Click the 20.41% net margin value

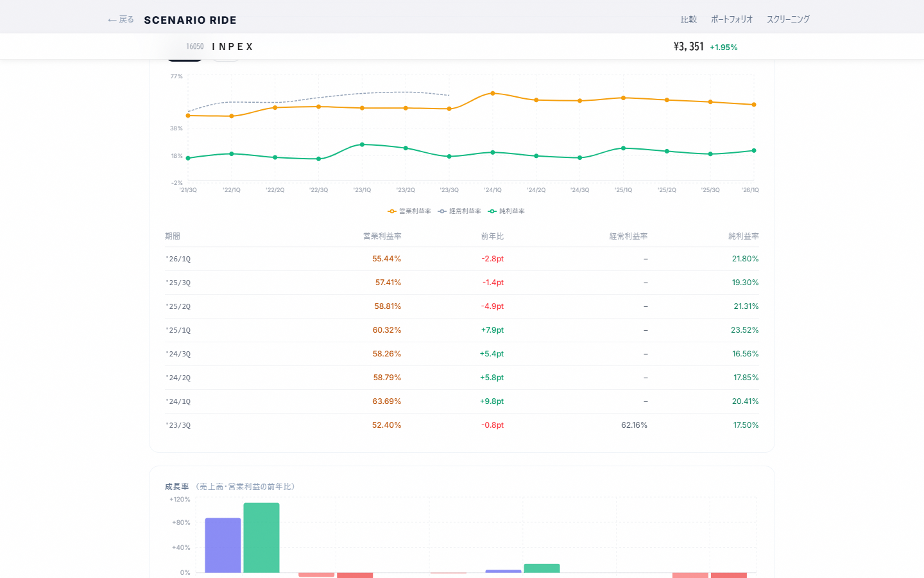point(746,401)
